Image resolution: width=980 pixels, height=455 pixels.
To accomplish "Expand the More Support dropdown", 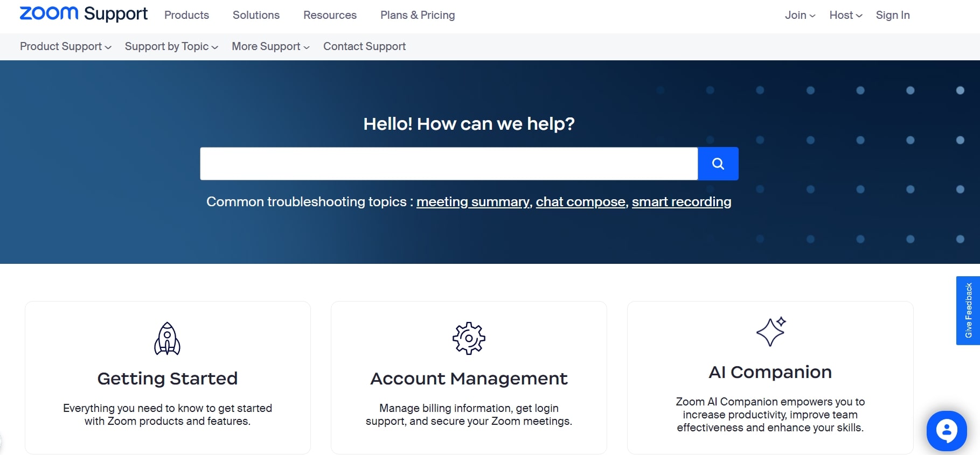I will (x=270, y=46).
